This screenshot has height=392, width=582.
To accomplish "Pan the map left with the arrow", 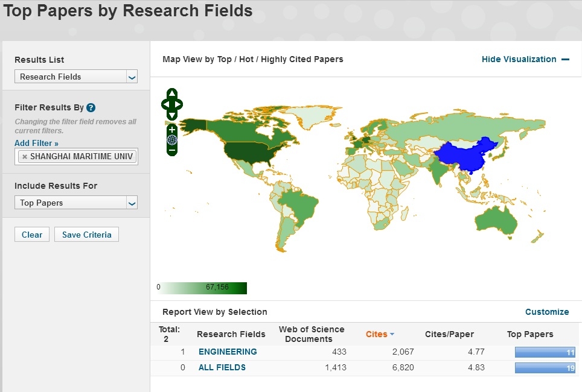I will (x=164, y=104).
